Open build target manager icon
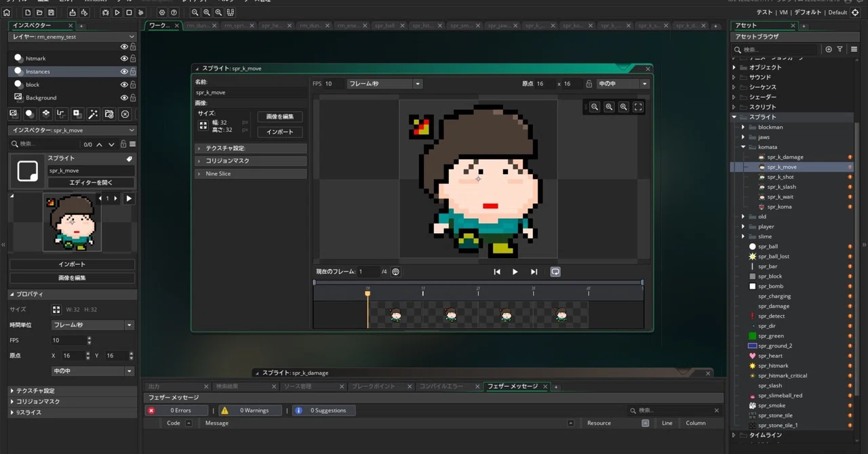This screenshot has height=454, width=868. coord(856,12)
